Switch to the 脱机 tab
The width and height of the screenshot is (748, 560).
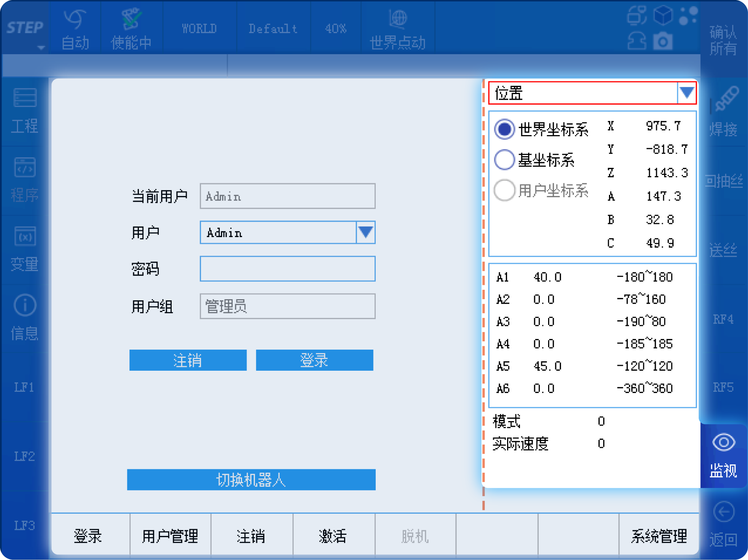[x=415, y=536]
